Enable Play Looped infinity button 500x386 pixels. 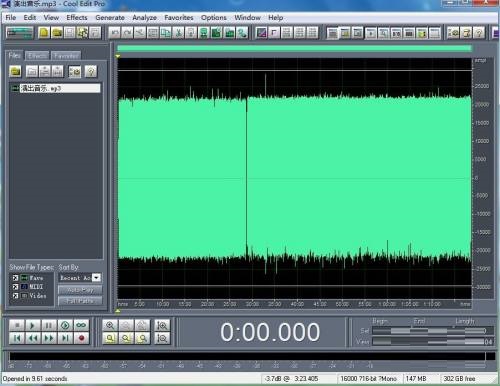(81, 325)
